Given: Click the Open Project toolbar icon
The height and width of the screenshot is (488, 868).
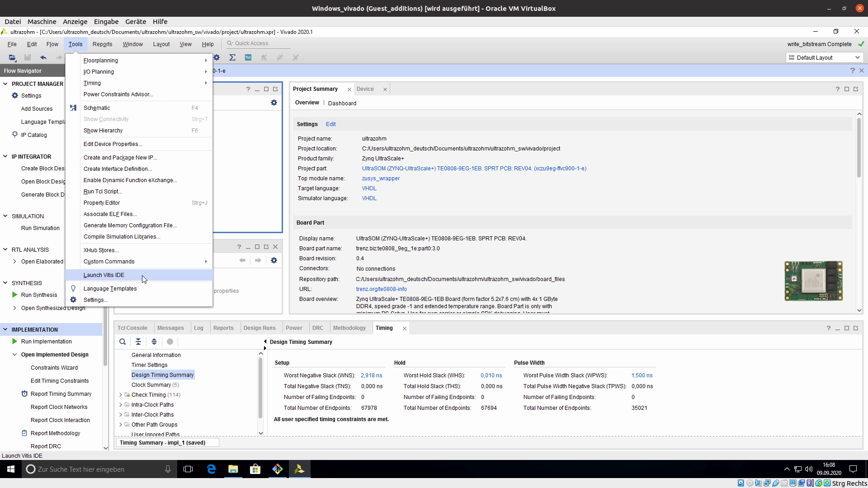Looking at the screenshot, I should point(12,57).
